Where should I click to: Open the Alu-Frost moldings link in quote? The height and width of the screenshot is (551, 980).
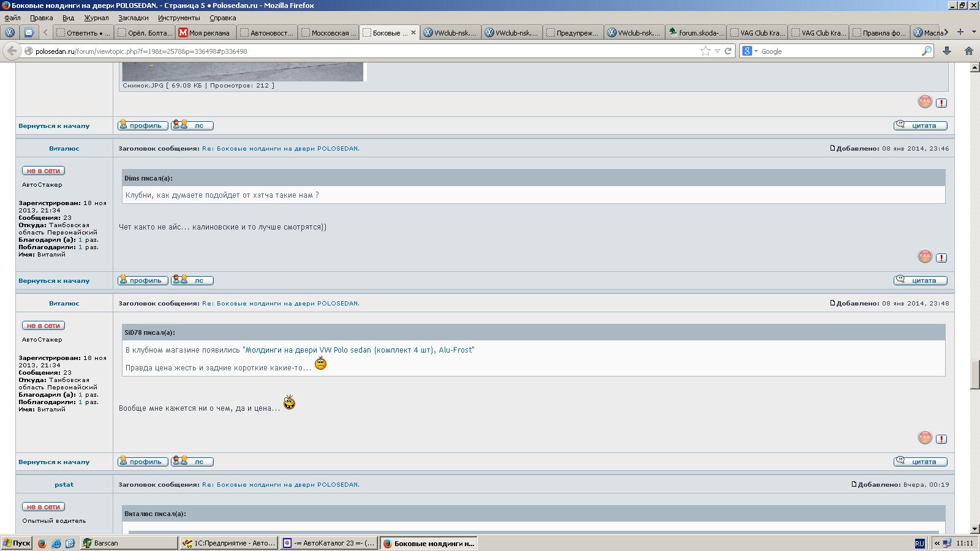coord(358,350)
